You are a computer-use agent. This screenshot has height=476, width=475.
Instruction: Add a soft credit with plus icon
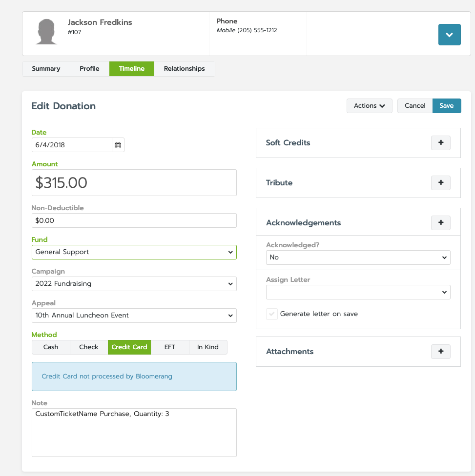click(441, 143)
